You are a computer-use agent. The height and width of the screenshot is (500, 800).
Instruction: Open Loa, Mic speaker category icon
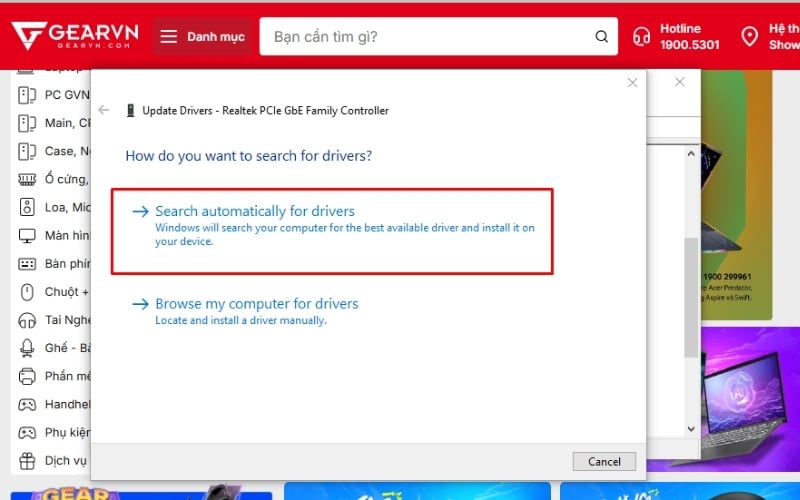pyautogui.click(x=27, y=207)
